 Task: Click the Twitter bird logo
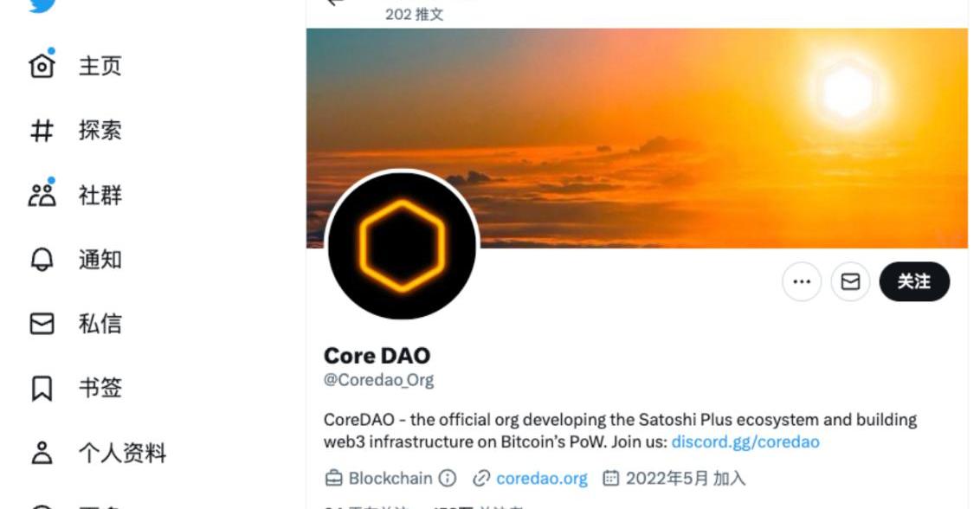42,5
